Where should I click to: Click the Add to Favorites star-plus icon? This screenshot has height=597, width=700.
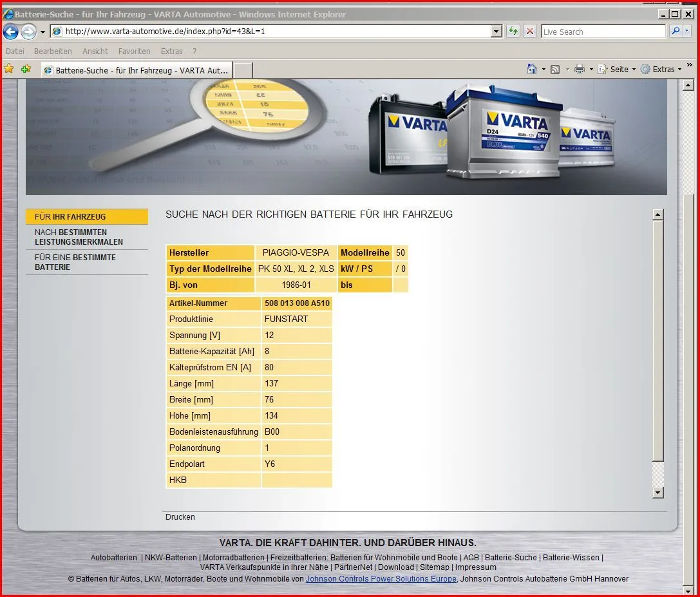(x=26, y=69)
